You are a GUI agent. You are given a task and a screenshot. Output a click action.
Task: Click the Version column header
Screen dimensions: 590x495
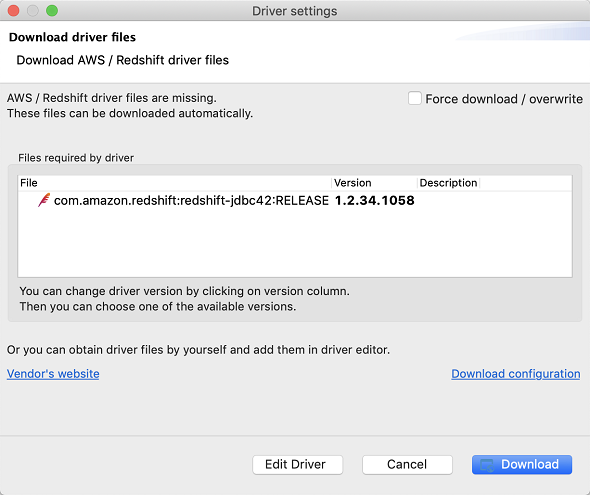pyautogui.click(x=375, y=183)
